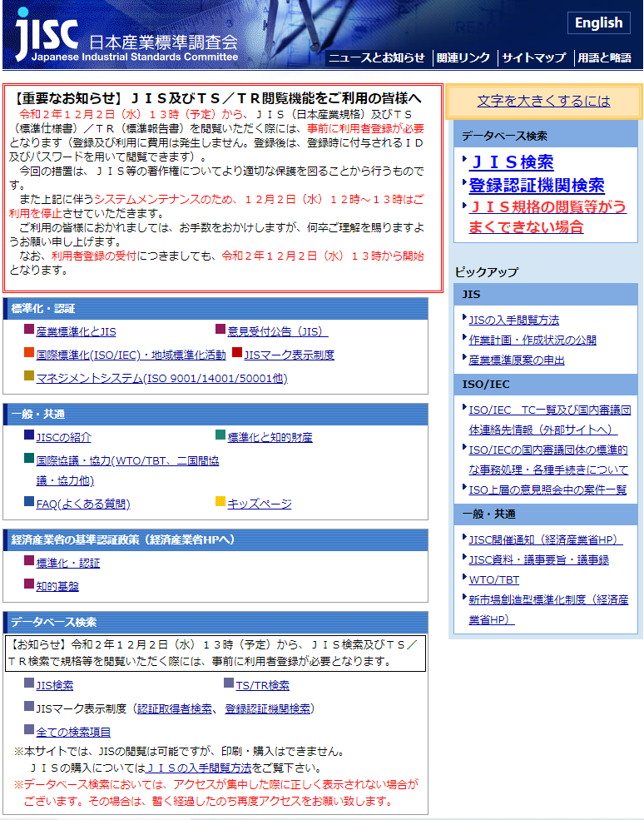Viewport: 644px width, 820px height.
Task: Click the square icon beside 産業標準化とJIS
Action: click(x=29, y=329)
